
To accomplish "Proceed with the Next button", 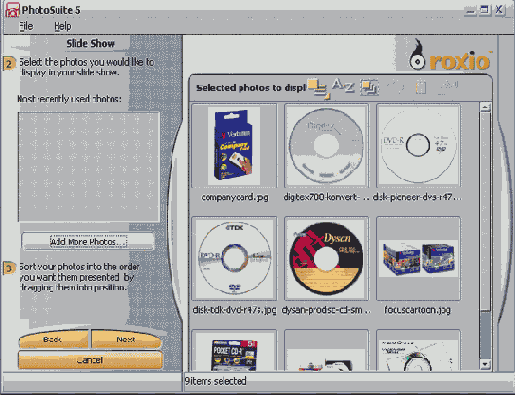I will (x=126, y=339).
